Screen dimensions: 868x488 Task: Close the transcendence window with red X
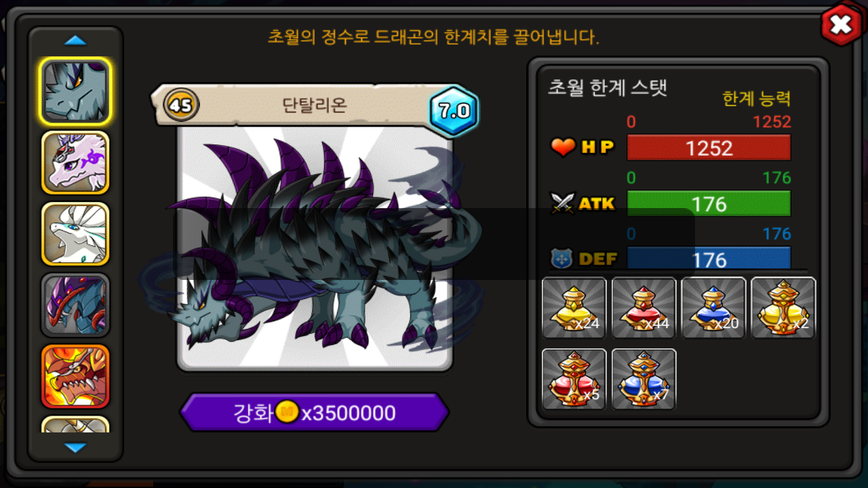(x=841, y=25)
